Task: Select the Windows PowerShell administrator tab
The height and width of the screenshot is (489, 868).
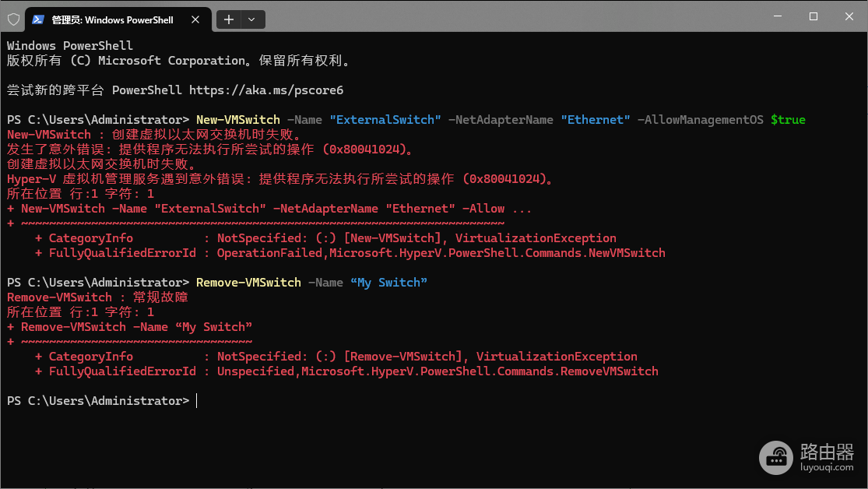Action: tap(118, 20)
